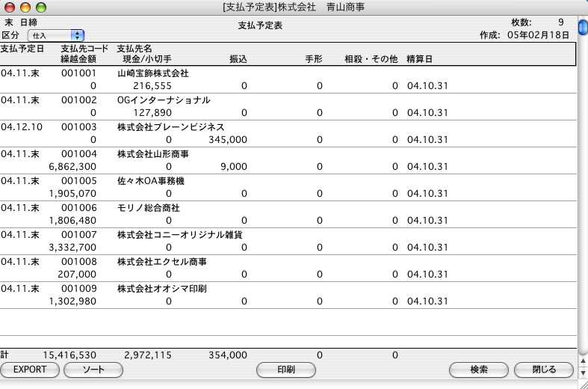The height and width of the screenshot is (389, 588).
Task: Click the EXPORT button
Action: click(x=30, y=370)
